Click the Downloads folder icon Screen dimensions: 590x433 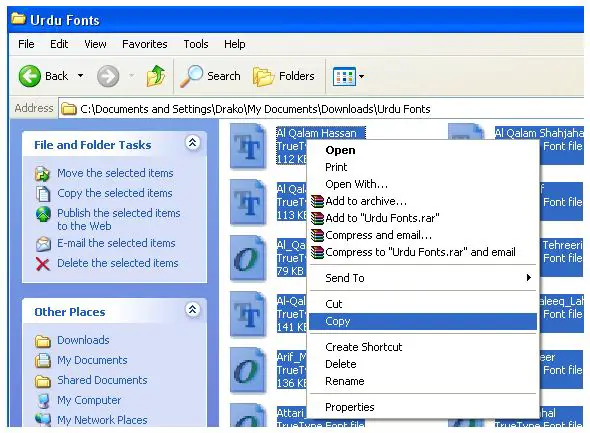click(x=43, y=341)
